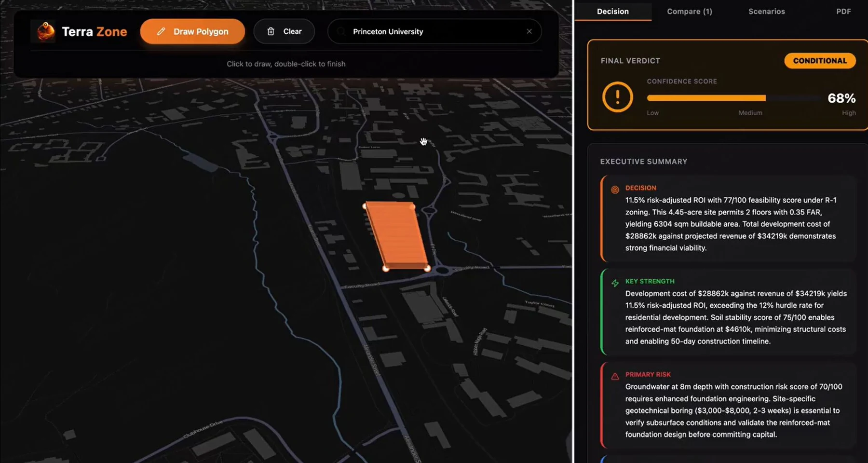Click the Draw Polygon button
The width and height of the screenshot is (868, 463).
point(192,31)
